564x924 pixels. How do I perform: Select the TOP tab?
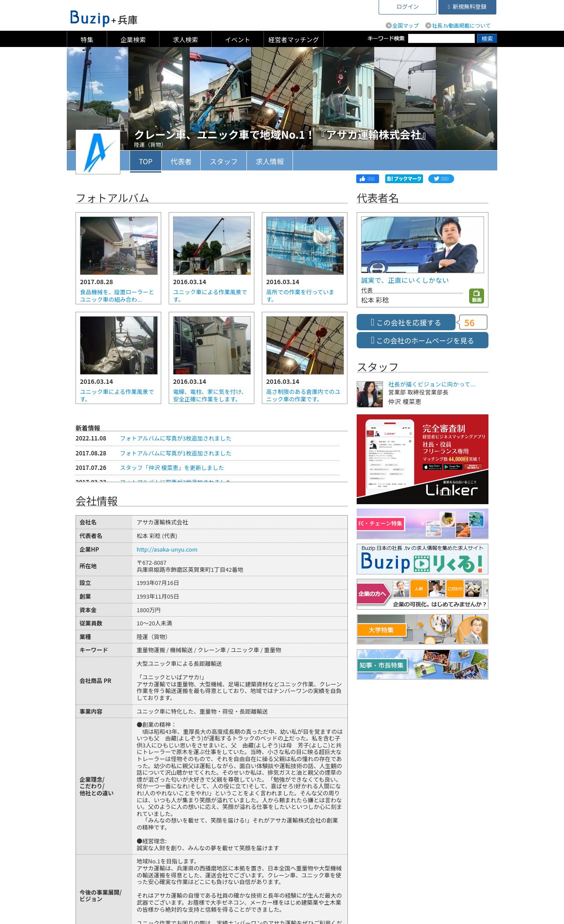pyautogui.click(x=145, y=162)
